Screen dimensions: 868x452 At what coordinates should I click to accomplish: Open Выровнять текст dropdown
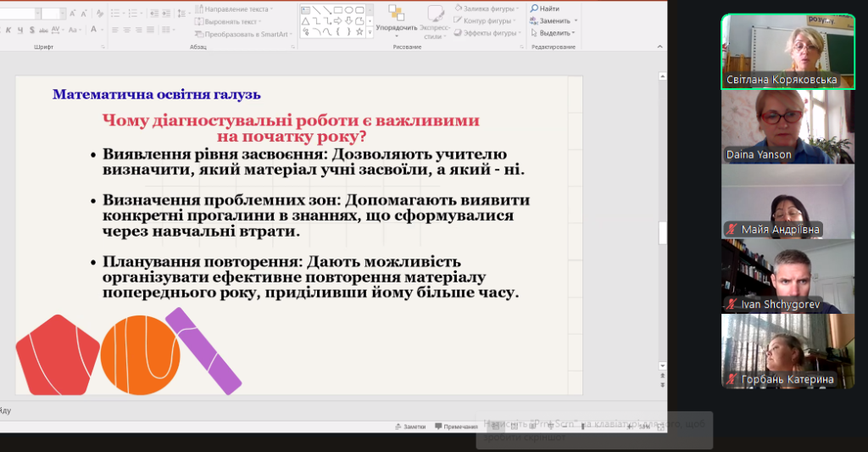[x=227, y=21]
